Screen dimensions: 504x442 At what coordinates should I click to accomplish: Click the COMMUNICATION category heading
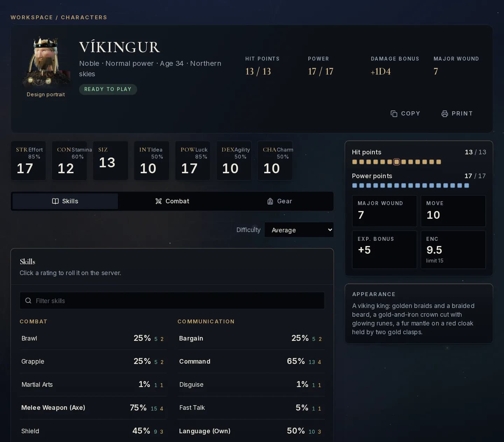(206, 322)
